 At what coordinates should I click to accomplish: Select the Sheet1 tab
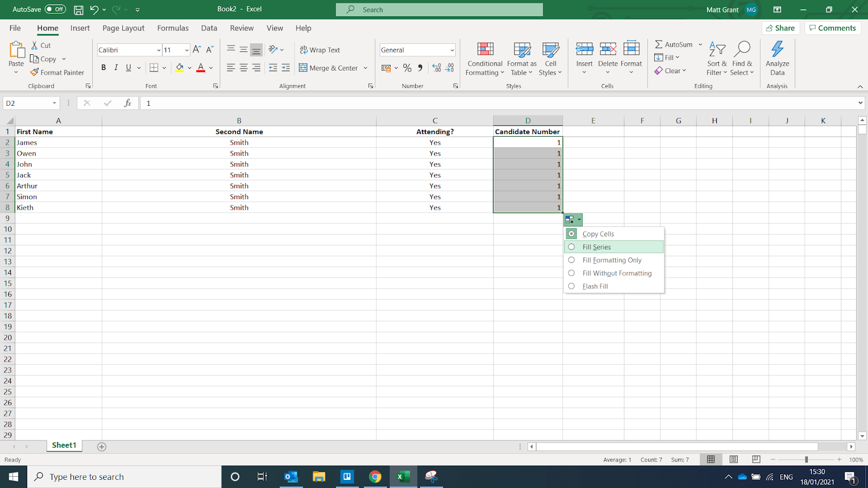click(64, 445)
